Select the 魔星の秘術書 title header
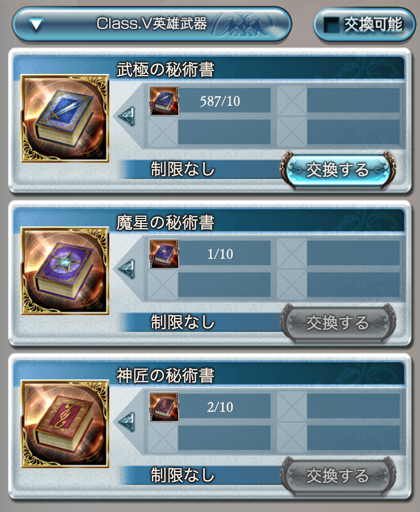Screen dimensions: 420x512 [x=165, y=222]
